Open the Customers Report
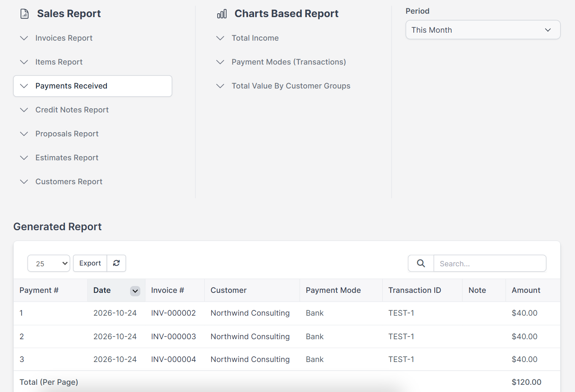Viewport: 575px width, 392px height. (69, 182)
